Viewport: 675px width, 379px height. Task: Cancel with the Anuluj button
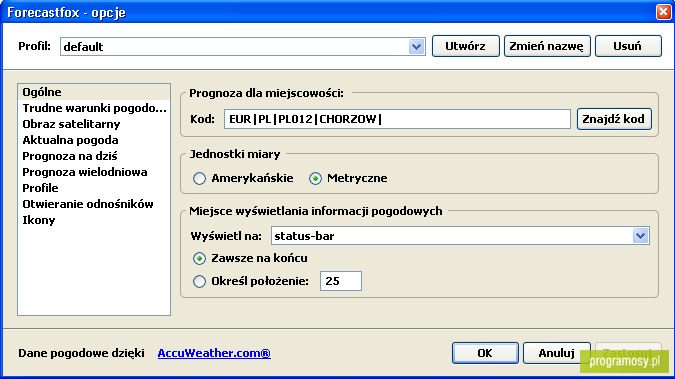(556, 353)
